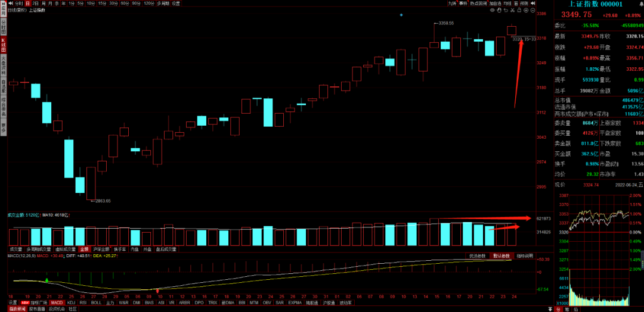Screen dimensions: 644x312
Task: Select the hand pan tool icon
Action: click(x=499, y=10)
